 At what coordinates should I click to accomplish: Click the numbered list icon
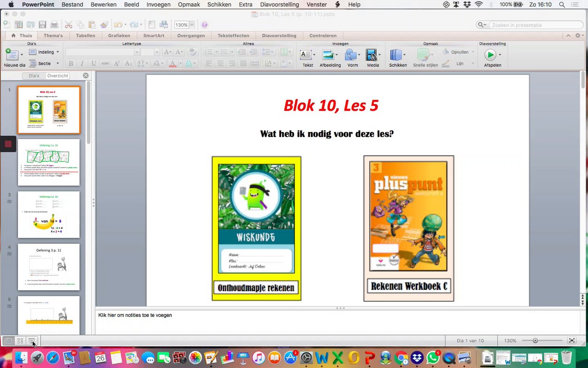(224, 52)
